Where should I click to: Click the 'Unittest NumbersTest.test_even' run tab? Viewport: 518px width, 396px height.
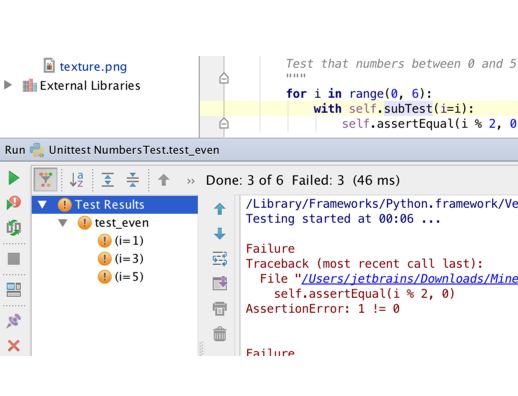tap(134, 150)
